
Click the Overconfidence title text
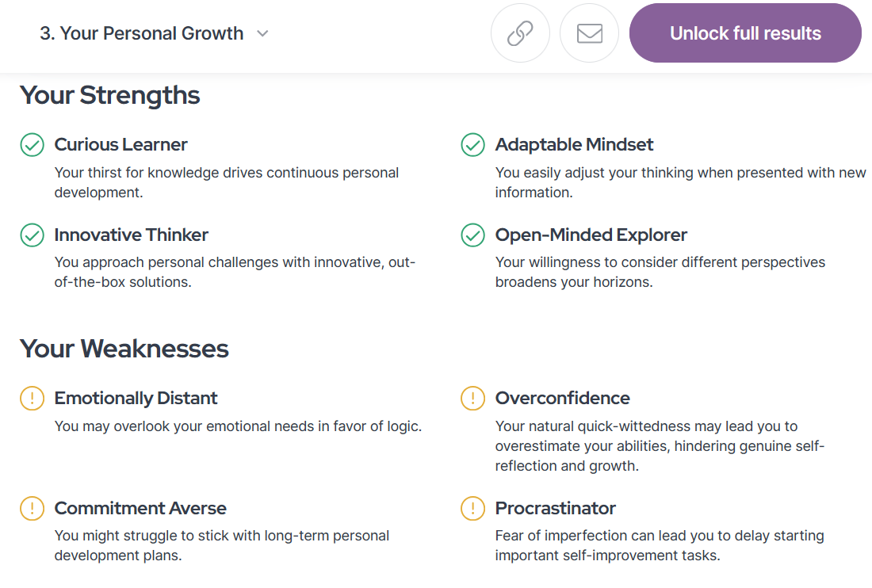[x=563, y=398]
